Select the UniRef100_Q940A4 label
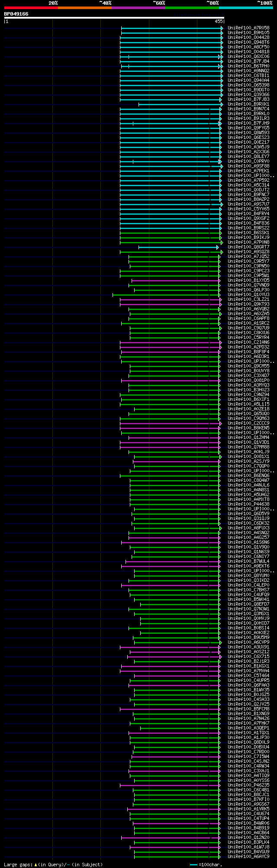Screen dimensions: 277x868 tap(248, 81)
